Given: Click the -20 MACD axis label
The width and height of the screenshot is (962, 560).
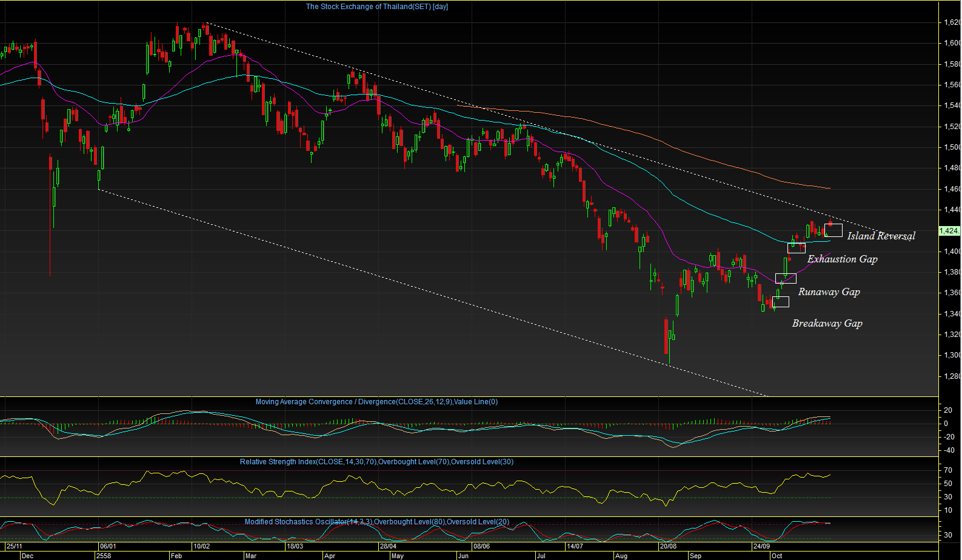Looking at the screenshot, I should (949, 437).
